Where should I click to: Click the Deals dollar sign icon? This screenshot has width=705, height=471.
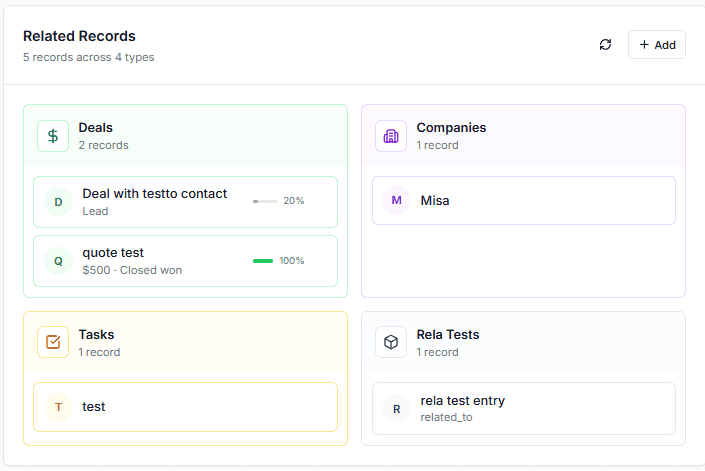pos(53,136)
